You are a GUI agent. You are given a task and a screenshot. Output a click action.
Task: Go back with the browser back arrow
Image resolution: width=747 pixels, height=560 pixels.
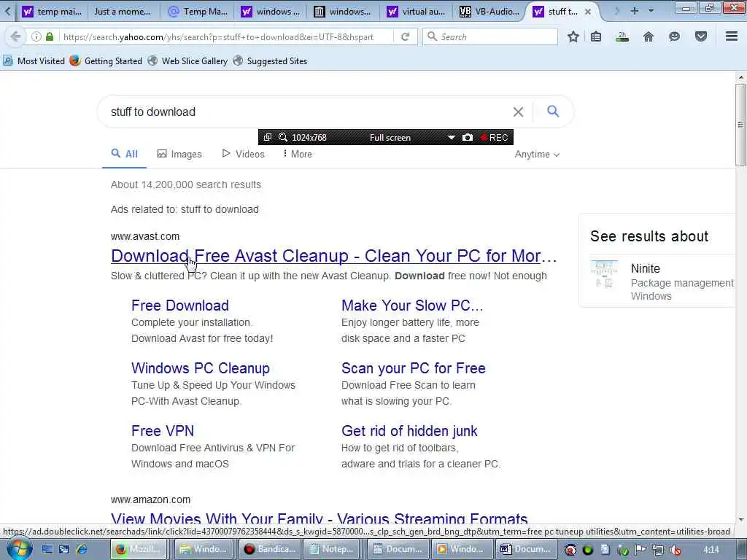pos(15,36)
